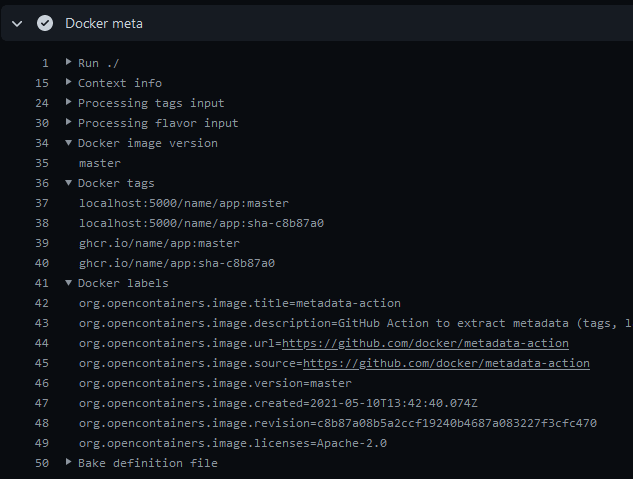
Task: Click the Docker meta success checkmark icon
Action: point(45,23)
